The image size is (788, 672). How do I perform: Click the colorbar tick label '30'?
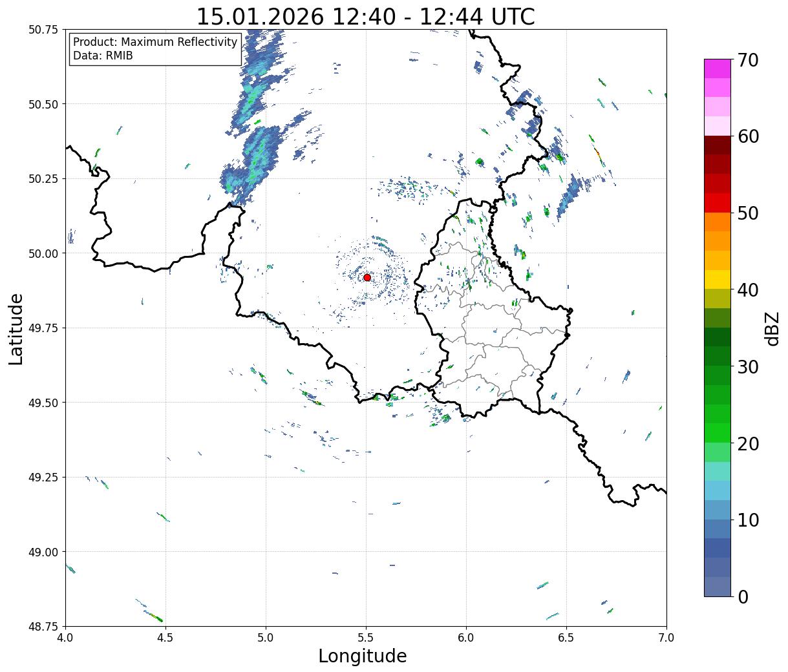[747, 366]
